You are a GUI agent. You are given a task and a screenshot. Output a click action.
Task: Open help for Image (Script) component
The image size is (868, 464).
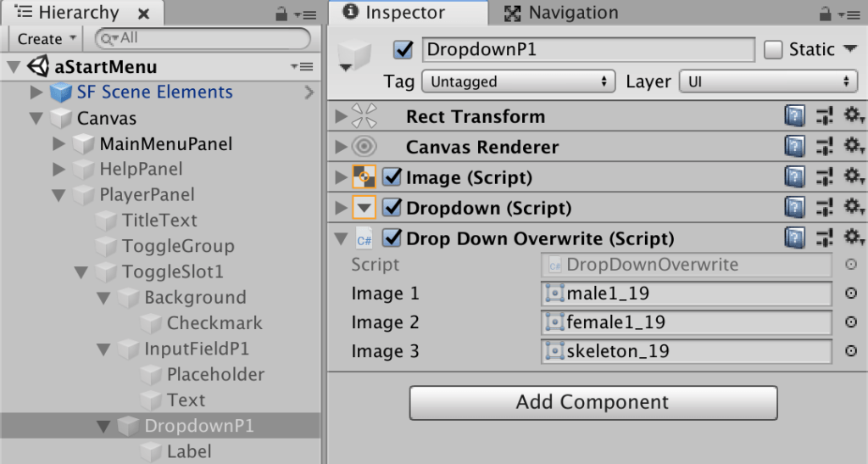(x=794, y=178)
